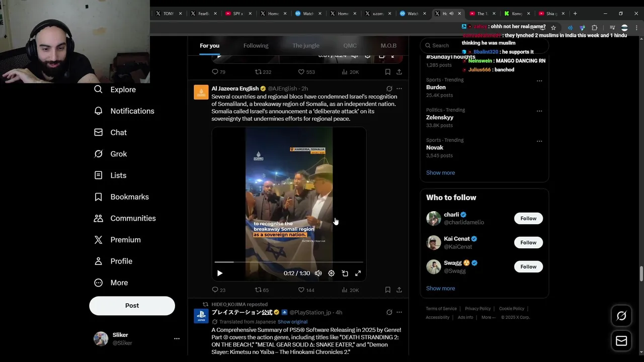This screenshot has height=362, width=644.
Task: Like the Al Jazeera post (144)
Action: (306, 290)
